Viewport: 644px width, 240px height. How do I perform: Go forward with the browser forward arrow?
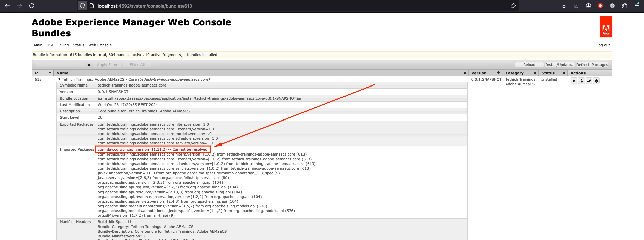[19, 6]
